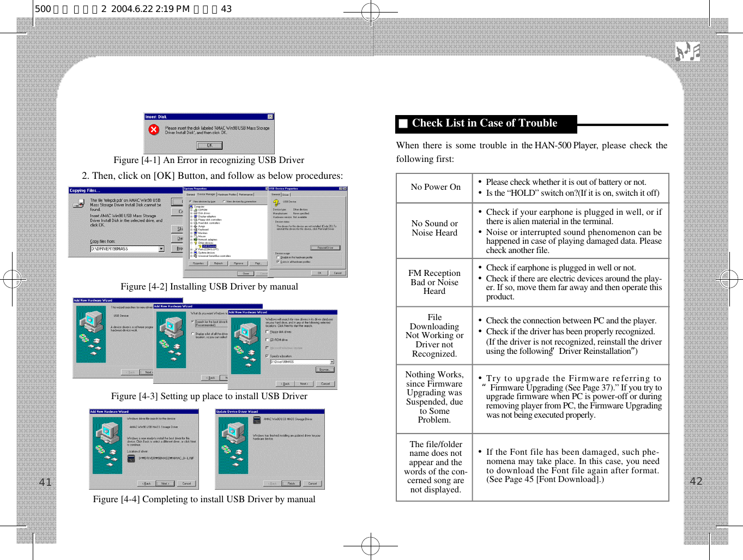Click Cancel in USB Device Properties
This screenshot has width=743, height=560.
coord(337,273)
